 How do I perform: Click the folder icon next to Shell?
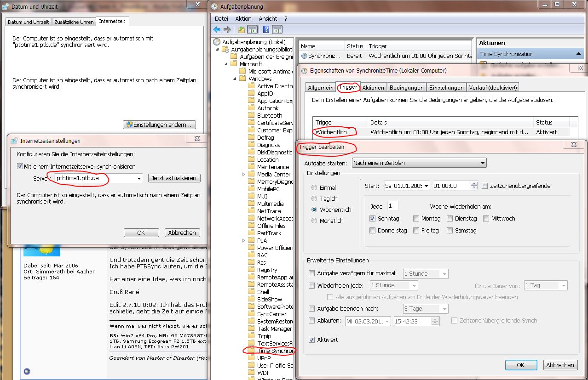[251, 292]
